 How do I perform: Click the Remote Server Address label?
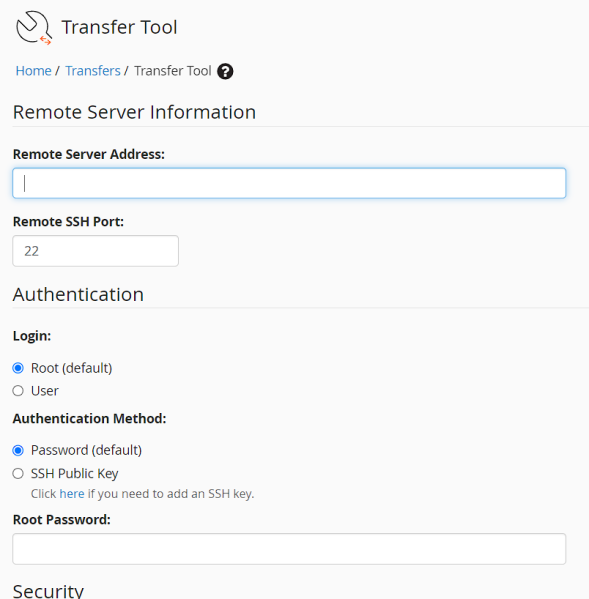(89, 154)
